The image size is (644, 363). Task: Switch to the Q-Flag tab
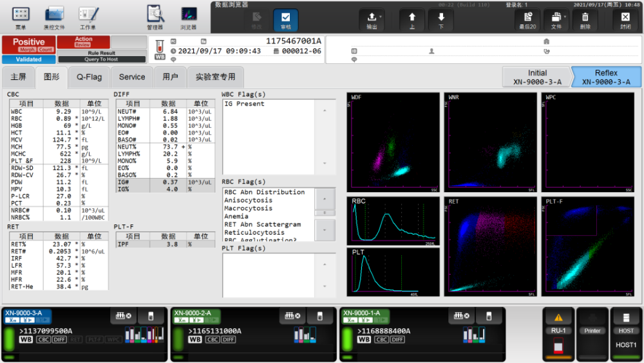coord(89,77)
